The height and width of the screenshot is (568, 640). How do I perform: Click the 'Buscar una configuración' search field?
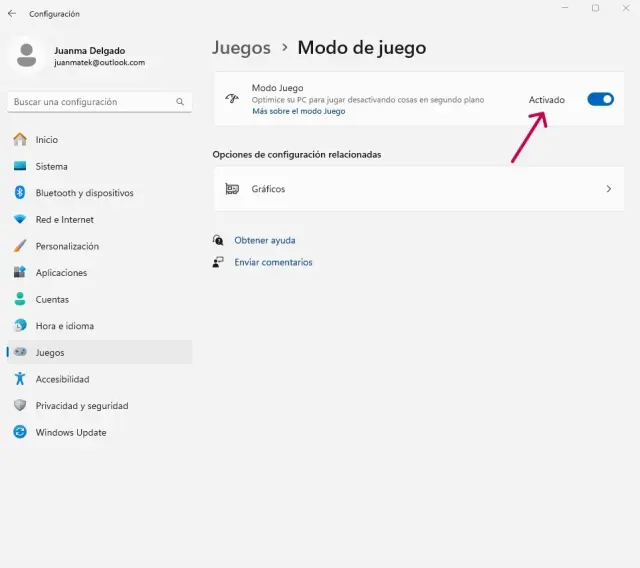[x=90, y=102]
